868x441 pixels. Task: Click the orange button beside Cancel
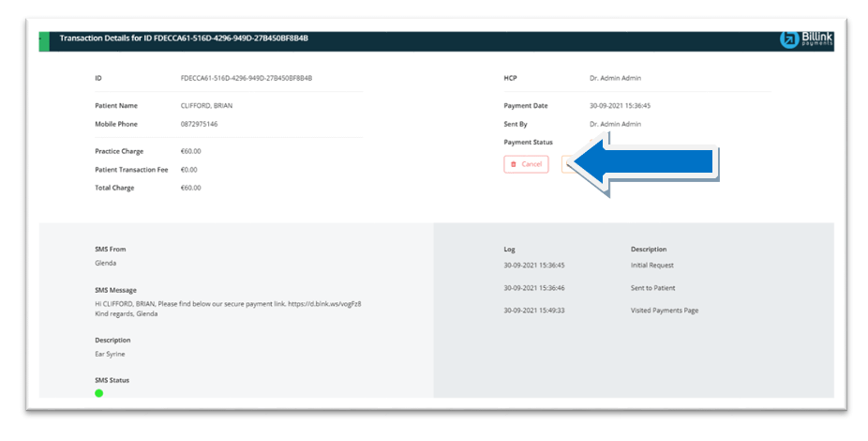pyautogui.click(x=565, y=164)
